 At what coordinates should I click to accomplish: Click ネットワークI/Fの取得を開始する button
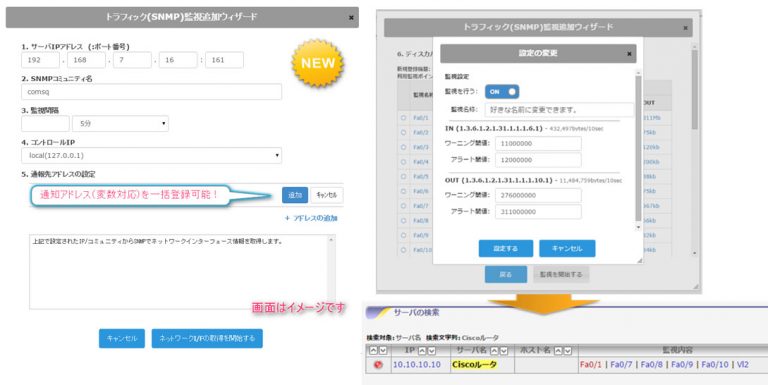point(207,338)
